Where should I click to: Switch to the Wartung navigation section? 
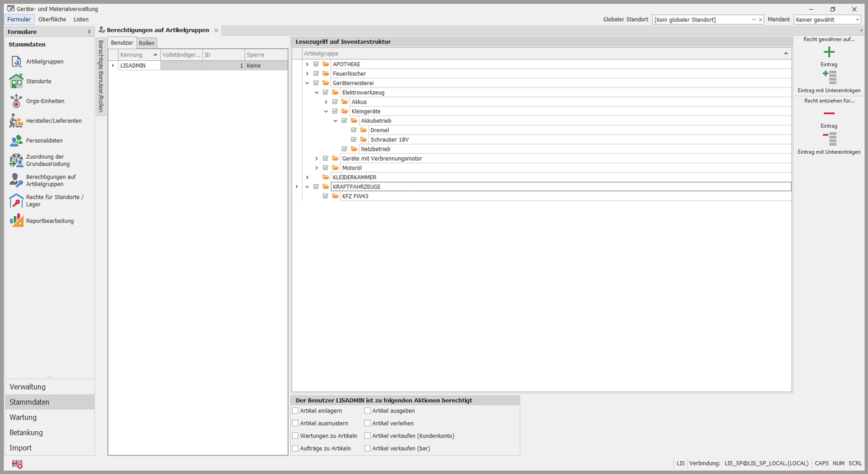23,418
